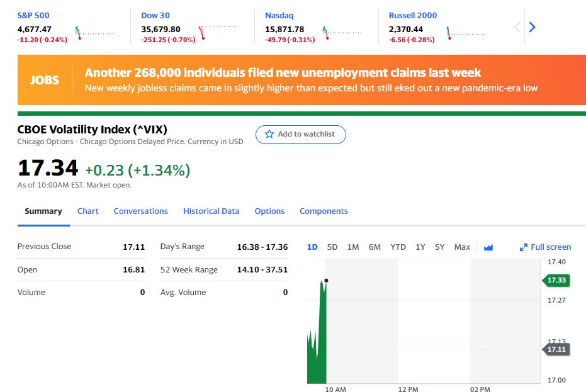This screenshot has height=392, width=586.
Task: Click the green 17.33 current price marker
Action: click(556, 280)
